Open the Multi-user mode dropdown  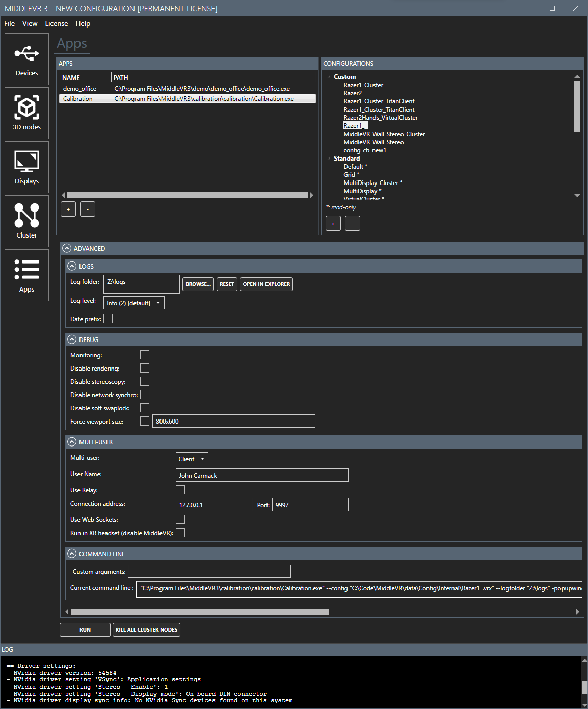[x=192, y=459]
